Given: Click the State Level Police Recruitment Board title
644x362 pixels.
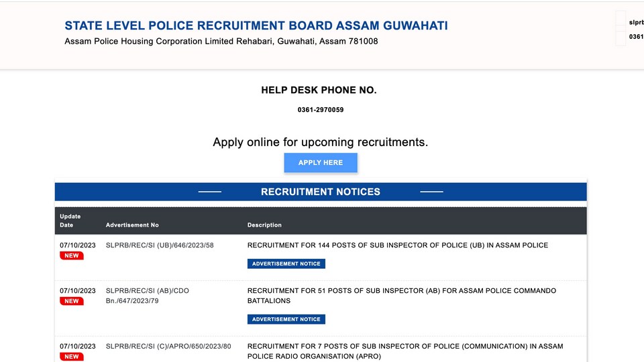Looking at the screenshot, I should pos(256,25).
